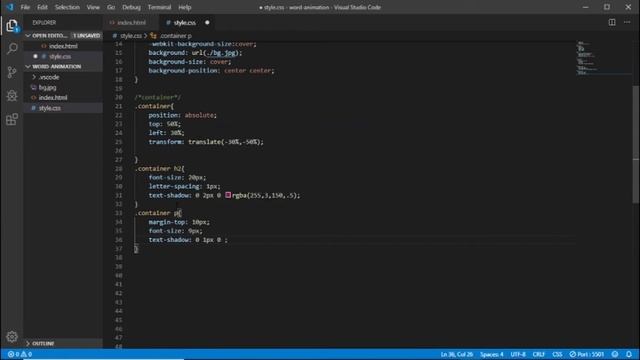Open the Source Control view

point(12,72)
